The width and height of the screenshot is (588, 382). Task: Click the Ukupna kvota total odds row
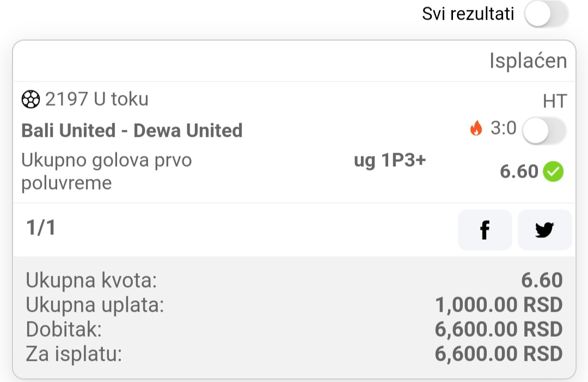pyautogui.click(x=294, y=280)
